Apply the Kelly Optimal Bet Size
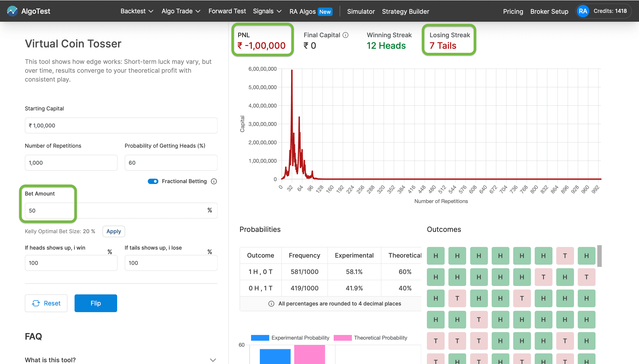639x364 pixels. (114, 231)
